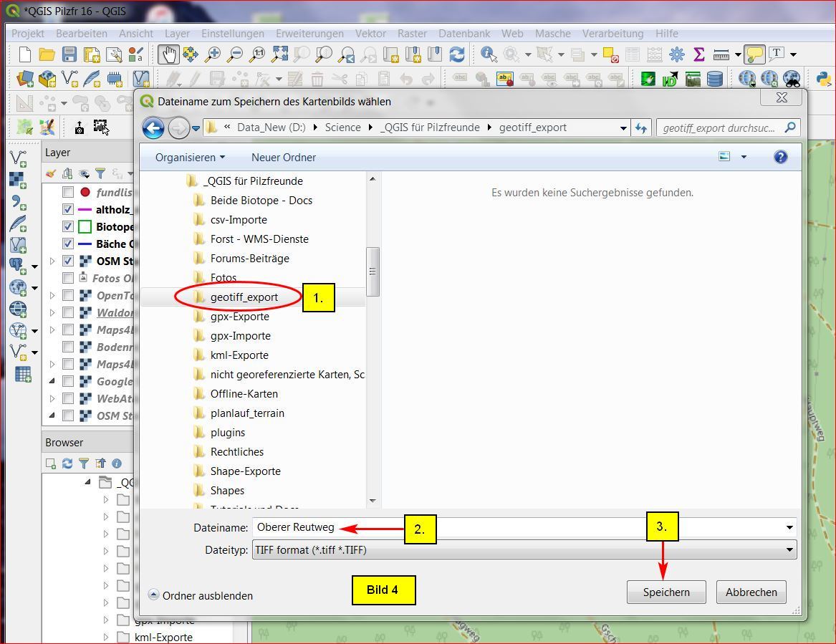Click the Identify Features icon
The image size is (836, 644).
489,54
